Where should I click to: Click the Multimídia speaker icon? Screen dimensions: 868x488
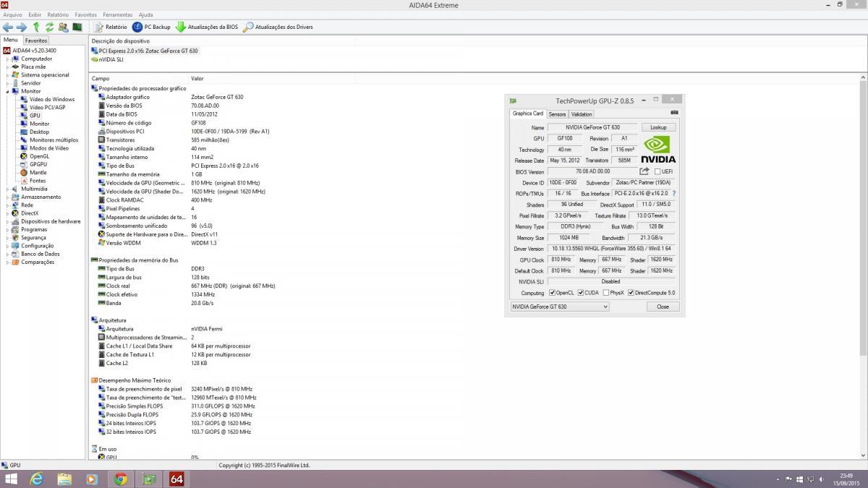pyautogui.click(x=16, y=189)
